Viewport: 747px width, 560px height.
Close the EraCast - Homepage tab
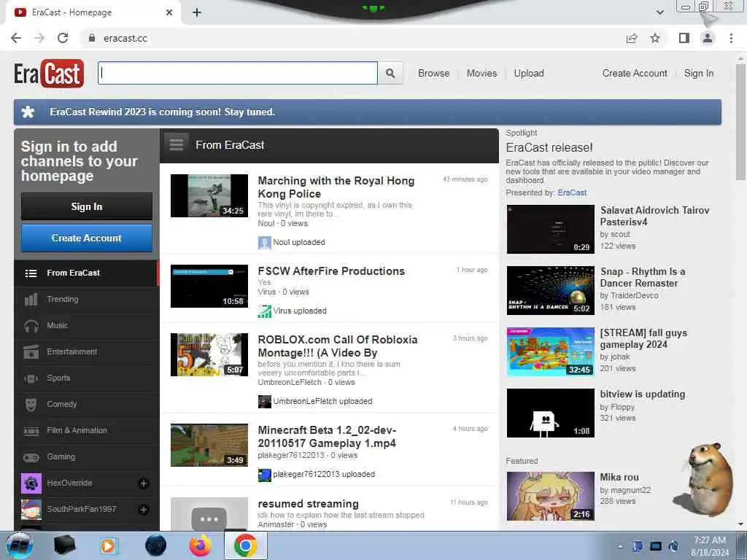coord(169,13)
